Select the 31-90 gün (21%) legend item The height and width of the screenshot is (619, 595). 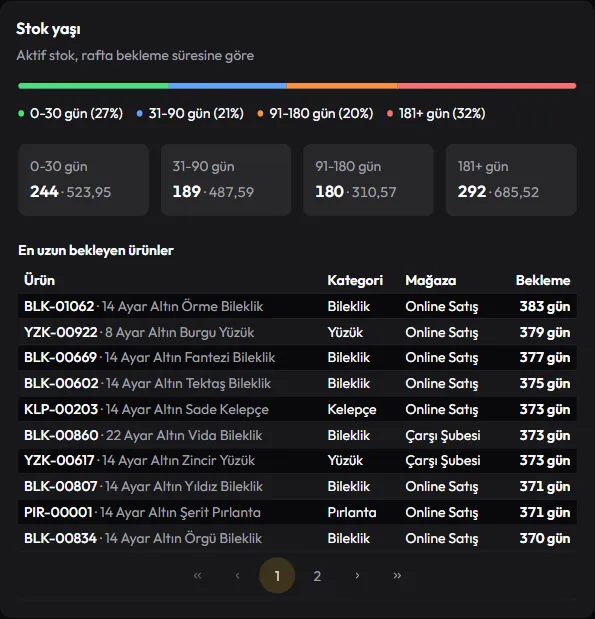pyautogui.click(x=190, y=114)
